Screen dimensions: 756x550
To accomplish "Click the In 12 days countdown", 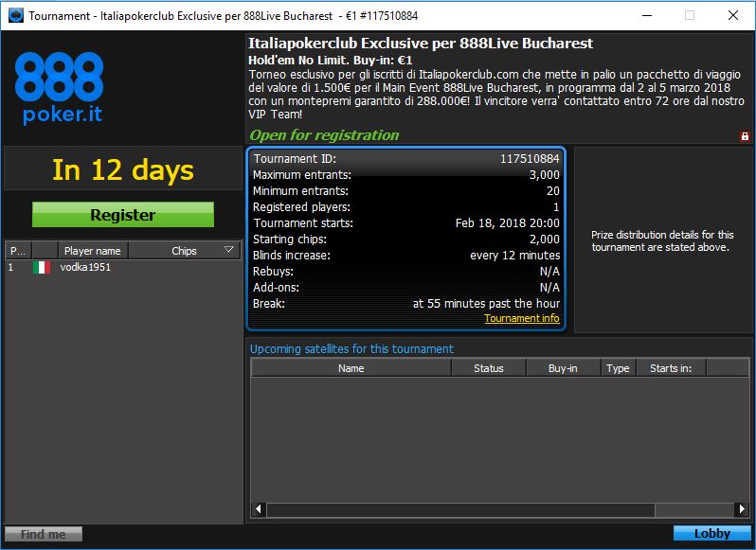I will [123, 170].
